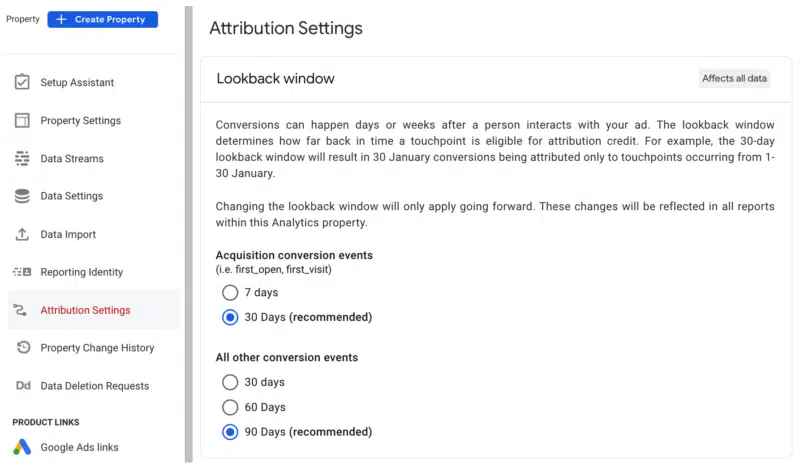The width and height of the screenshot is (800, 467).
Task: Choose 30 days for other conversion events
Action: [230, 382]
